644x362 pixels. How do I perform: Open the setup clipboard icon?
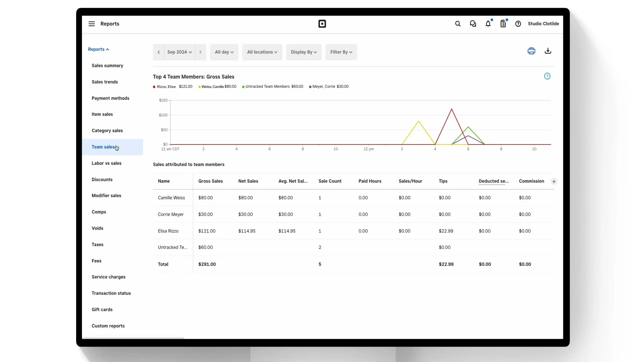click(x=503, y=24)
